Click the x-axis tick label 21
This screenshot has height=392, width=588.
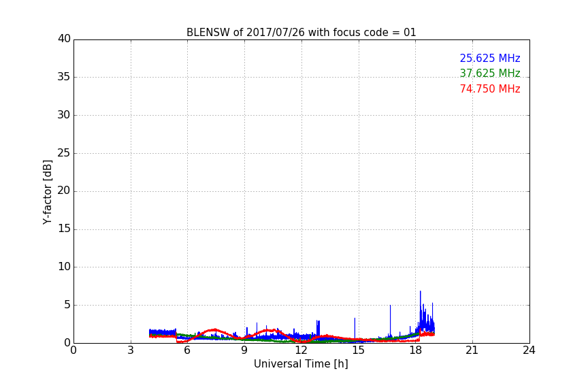472,350
